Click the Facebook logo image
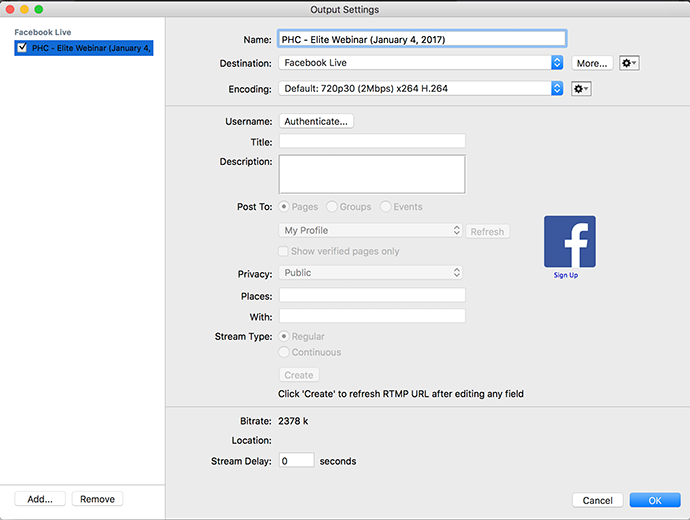This screenshot has width=690, height=520. tap(570, 242)
